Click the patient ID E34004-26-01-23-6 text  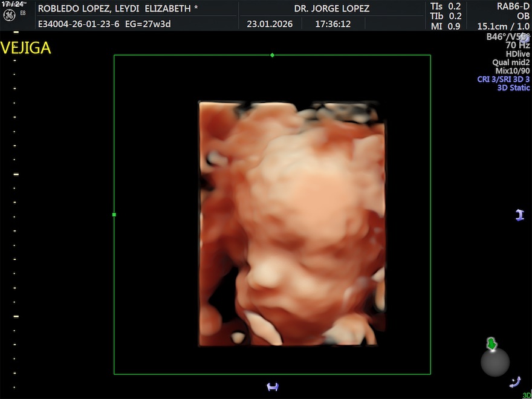click(79, 24)
